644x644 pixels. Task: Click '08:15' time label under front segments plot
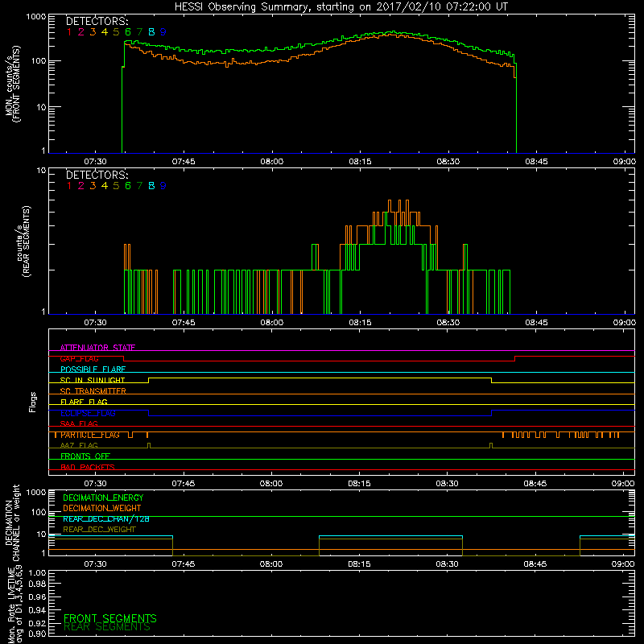pyautogui.click(x=360, y=162)
